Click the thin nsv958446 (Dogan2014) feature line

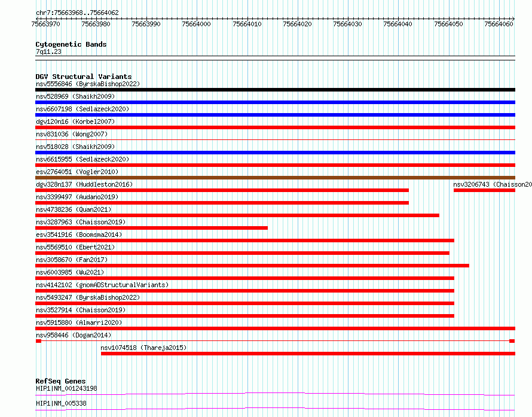[275, 341]
